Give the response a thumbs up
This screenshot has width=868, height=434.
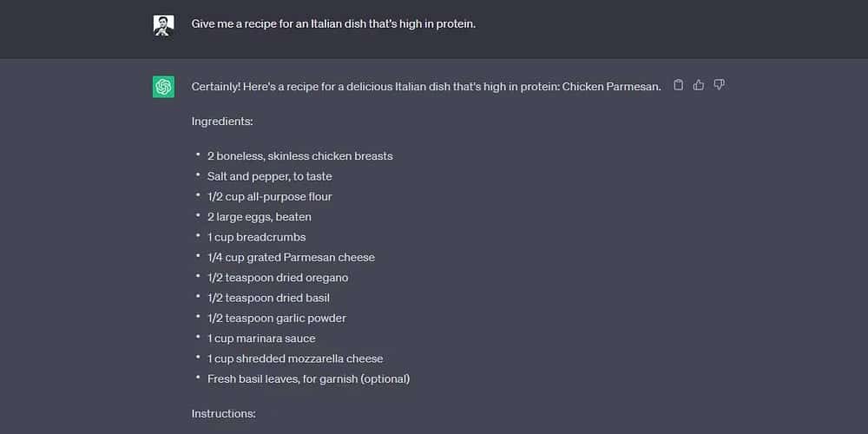pos(699,85)
